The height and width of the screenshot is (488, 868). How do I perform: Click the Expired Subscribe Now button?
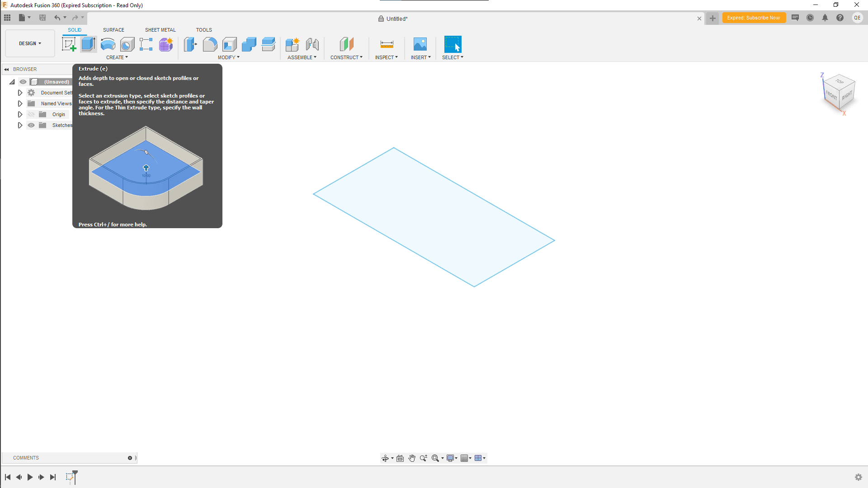pos(754,18)
